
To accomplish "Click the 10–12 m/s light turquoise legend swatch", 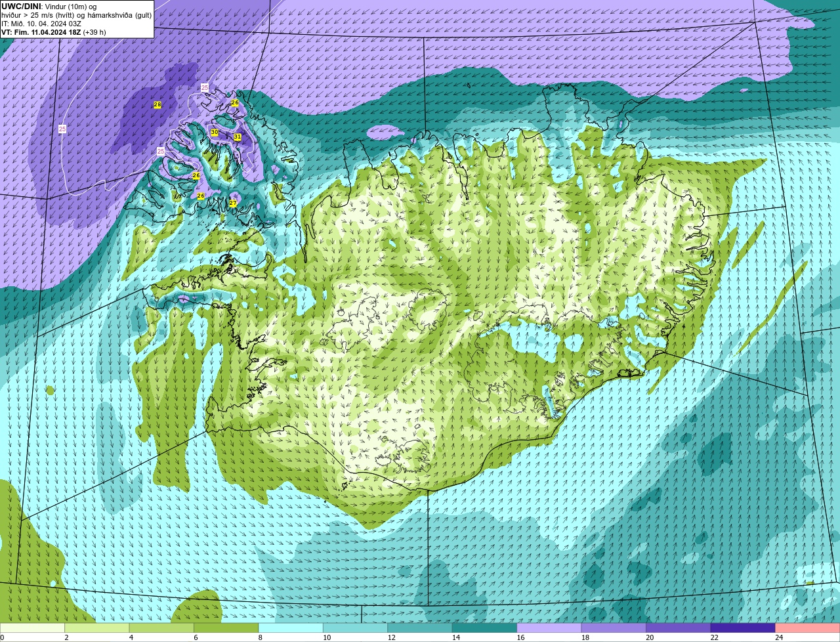I will (356, 628).
